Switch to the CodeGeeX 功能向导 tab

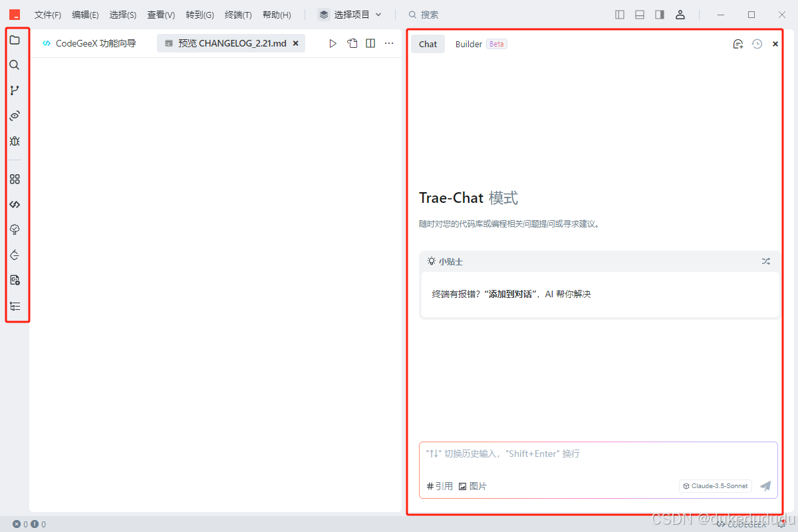[89, 43]
